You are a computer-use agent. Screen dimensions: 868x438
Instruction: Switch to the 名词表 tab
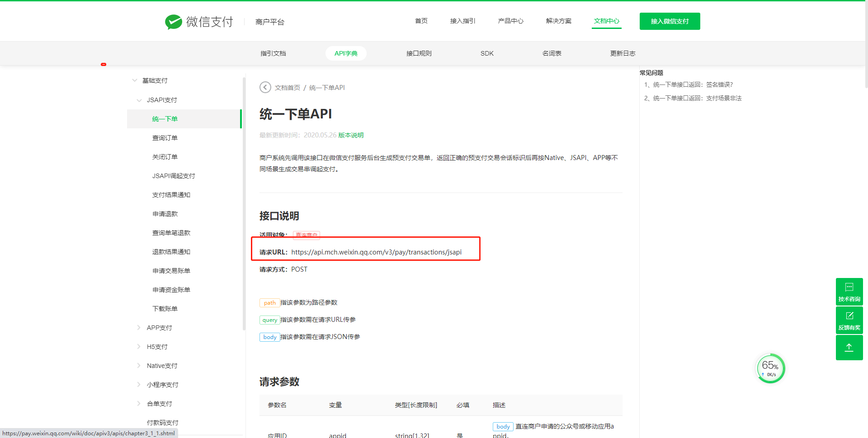click(552, 53)
